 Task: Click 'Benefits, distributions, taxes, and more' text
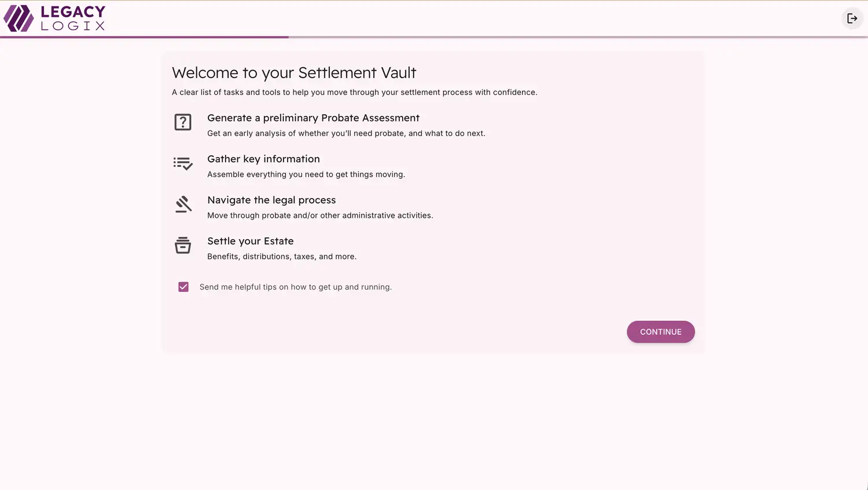[281, 257]
